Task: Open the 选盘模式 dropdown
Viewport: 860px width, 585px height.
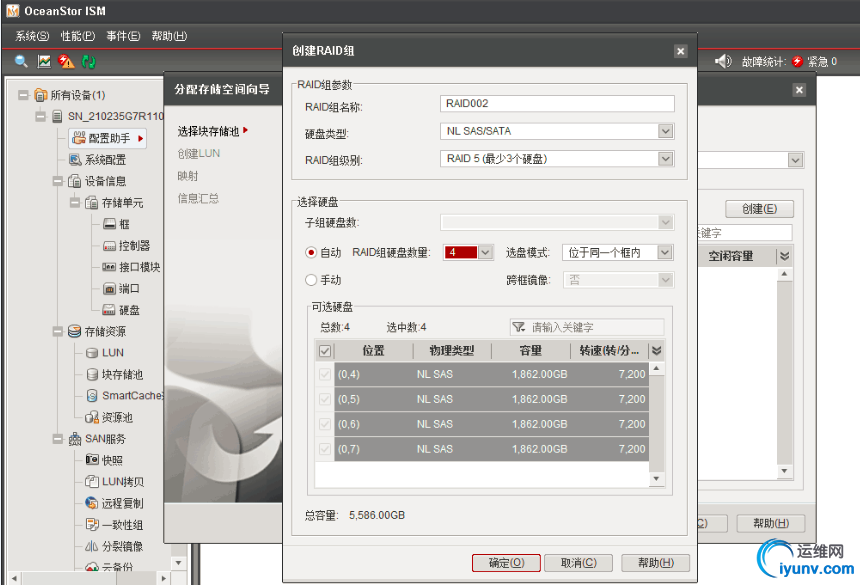Action: [665, 252]
